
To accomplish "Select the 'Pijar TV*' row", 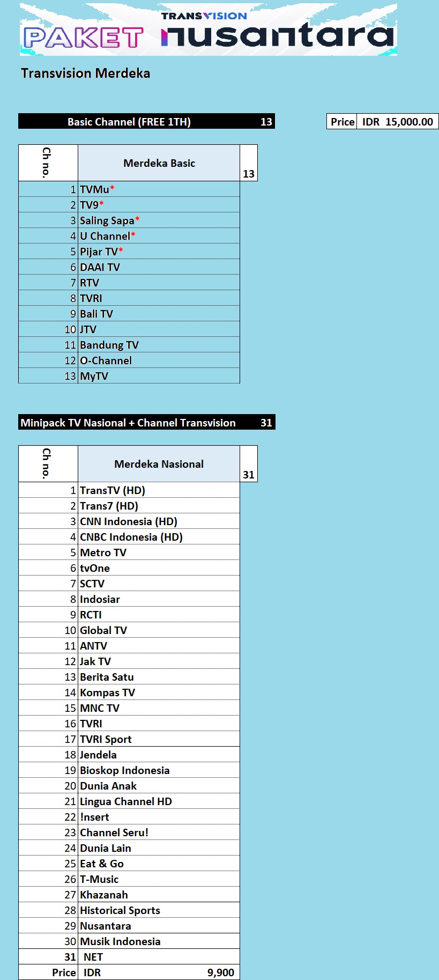I will (129, 251).
